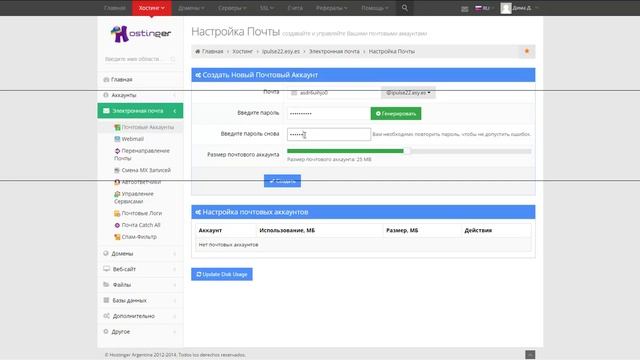Screen dimensions: 640x360
Task: Click the Перенаправление Почты icon
Action: pos(117,151)
